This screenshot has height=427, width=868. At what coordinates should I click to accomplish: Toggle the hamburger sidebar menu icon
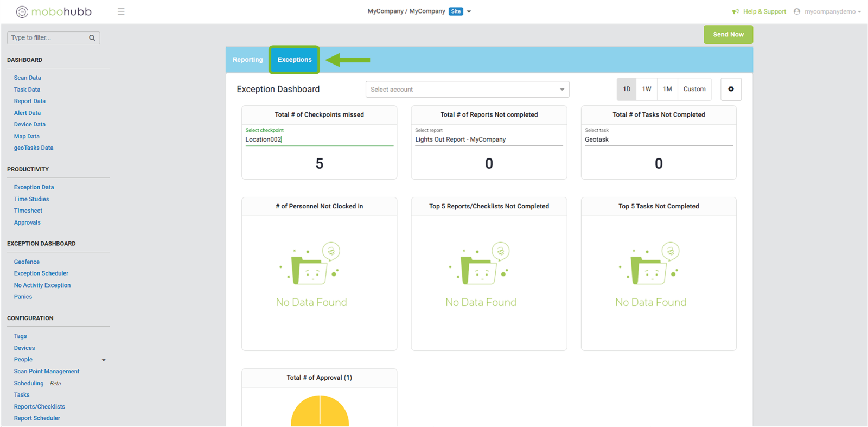(121, 11)
